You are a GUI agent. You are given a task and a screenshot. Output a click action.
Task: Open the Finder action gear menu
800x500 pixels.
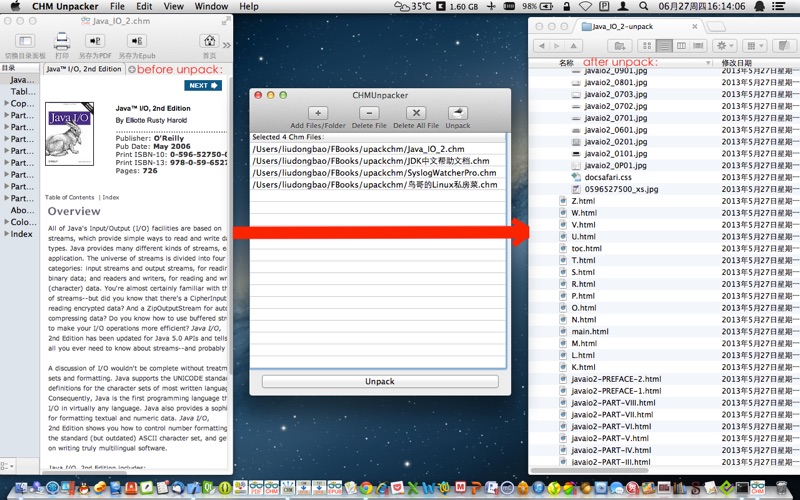coord(724,46)
